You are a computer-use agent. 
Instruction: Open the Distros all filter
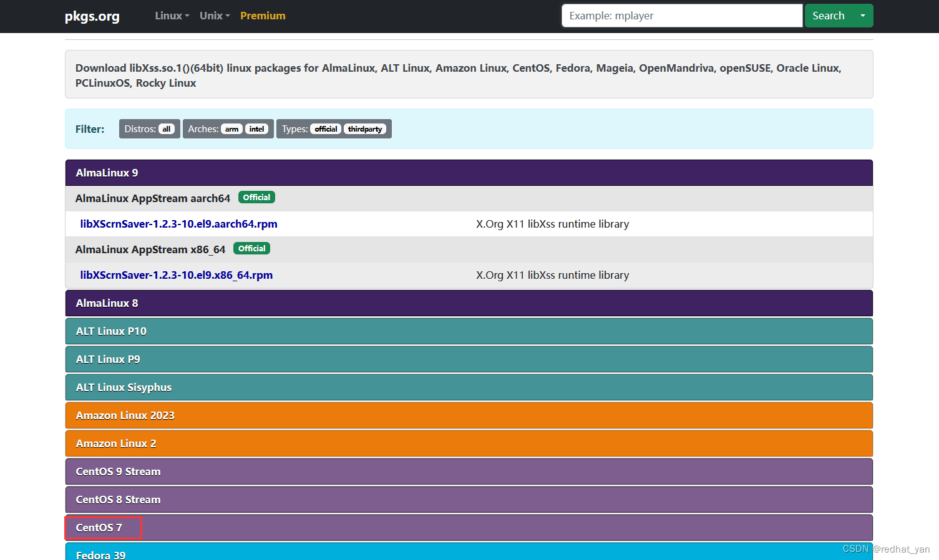tap(166, 128)
